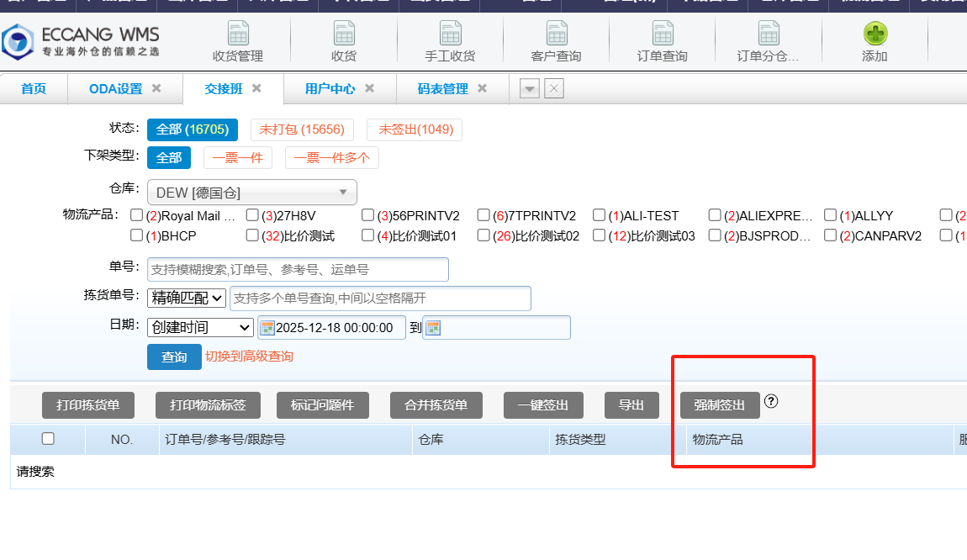Viewport: 967px width, 560px height.
Task: Check the (1)ALI-TEST logistics product
Action: pyautogui.click(x=599, y=214)
